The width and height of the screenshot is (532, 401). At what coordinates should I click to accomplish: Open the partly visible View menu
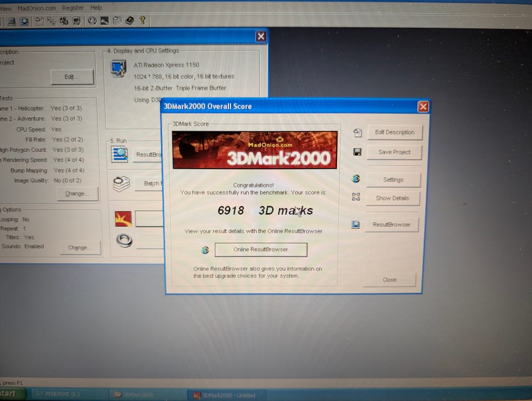[6, 8]
